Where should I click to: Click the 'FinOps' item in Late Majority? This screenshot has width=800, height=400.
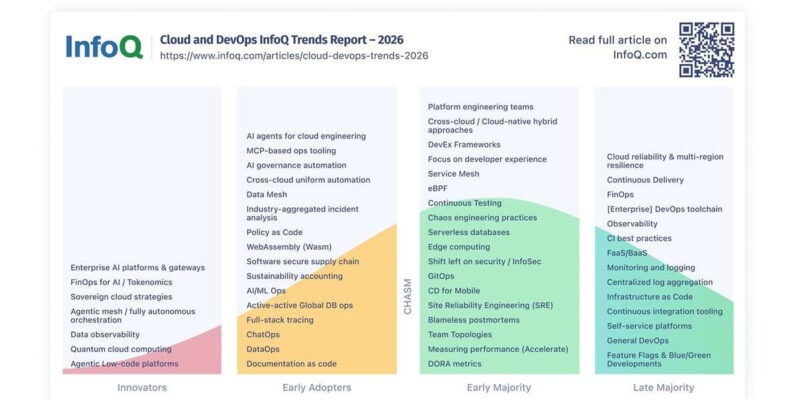tap(620, 194)
